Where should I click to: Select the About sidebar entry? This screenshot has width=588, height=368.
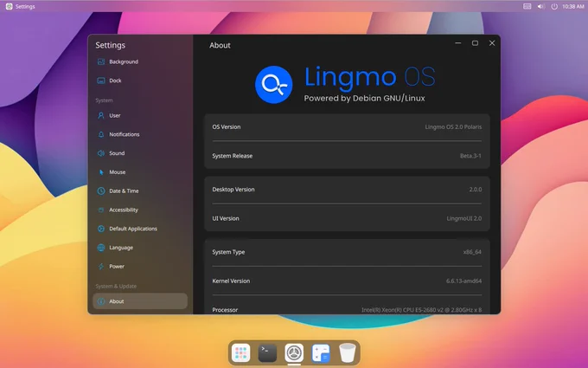[x=140, y=301]
